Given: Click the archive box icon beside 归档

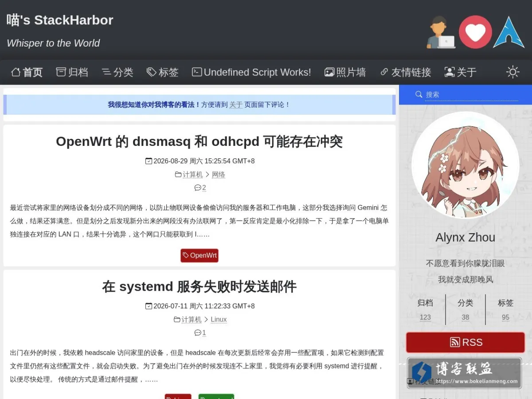Looking at the screenshot, I should (61, 72).
